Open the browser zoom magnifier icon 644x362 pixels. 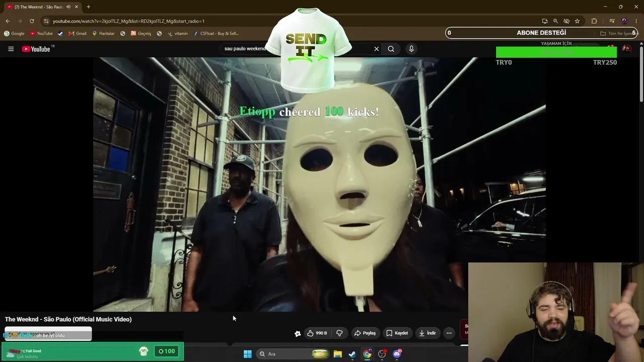click(x=555, y=21)
